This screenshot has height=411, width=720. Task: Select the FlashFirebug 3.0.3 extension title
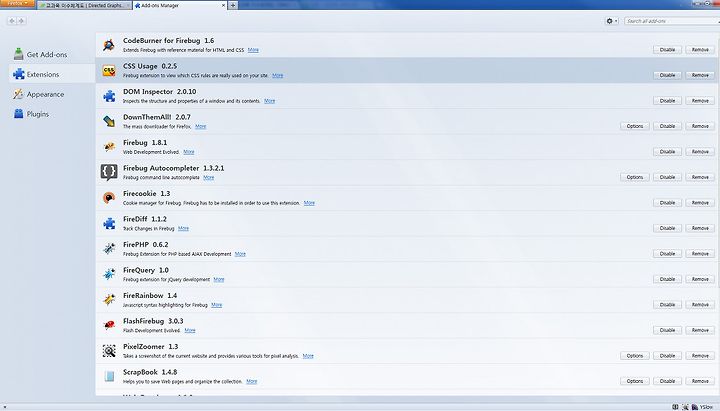(153, 321)
